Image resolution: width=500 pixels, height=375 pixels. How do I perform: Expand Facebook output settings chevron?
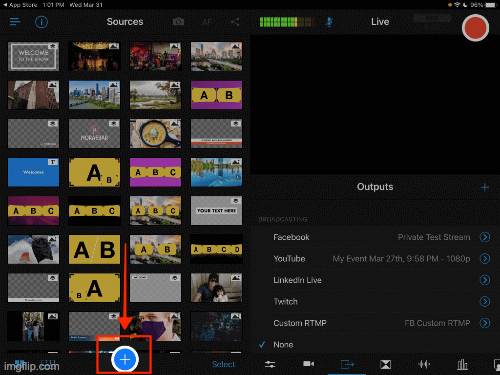coord(485,237)
